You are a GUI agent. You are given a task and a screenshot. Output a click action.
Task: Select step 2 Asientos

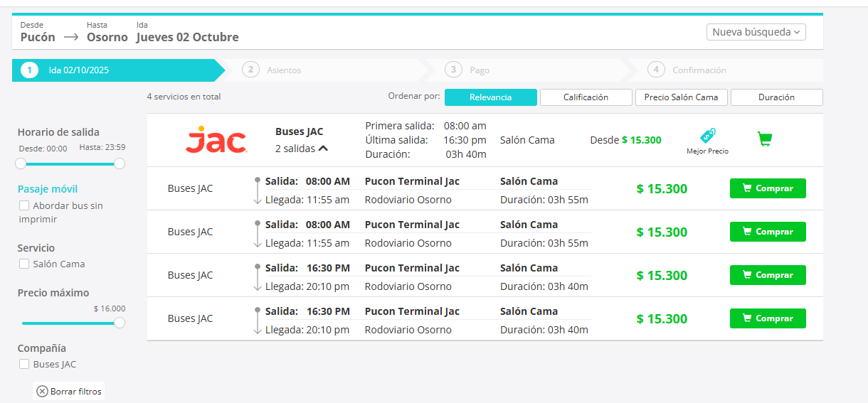(x=272, y=70)
